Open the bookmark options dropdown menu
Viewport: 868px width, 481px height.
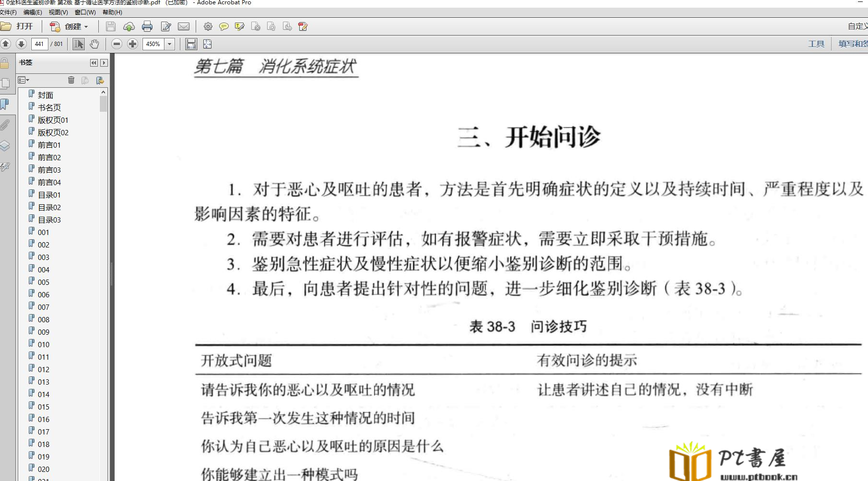pyautogui.click(x=23, y=80)
